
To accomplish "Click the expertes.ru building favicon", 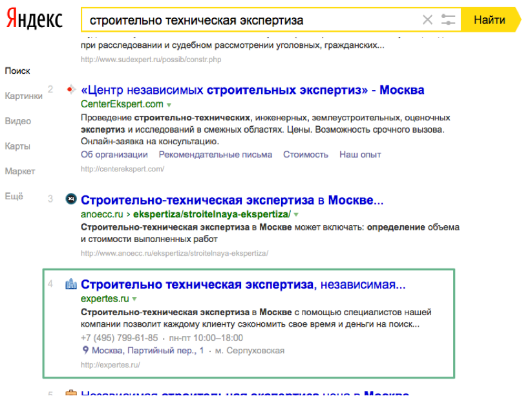I will tap(71, 284).
